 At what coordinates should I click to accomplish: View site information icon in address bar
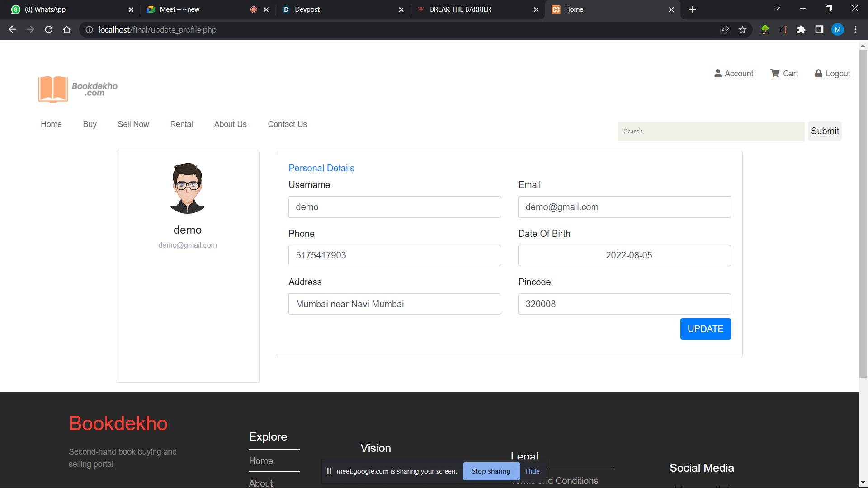pyautogui.click(x=90, y=30)
